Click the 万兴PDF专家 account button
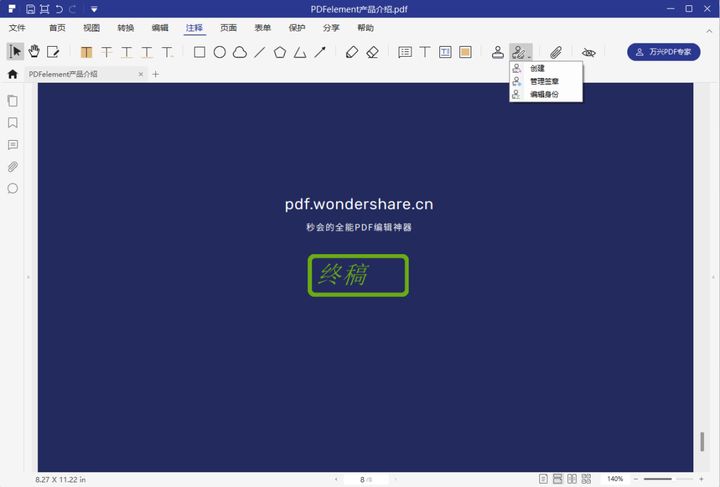 click(664, 52)
